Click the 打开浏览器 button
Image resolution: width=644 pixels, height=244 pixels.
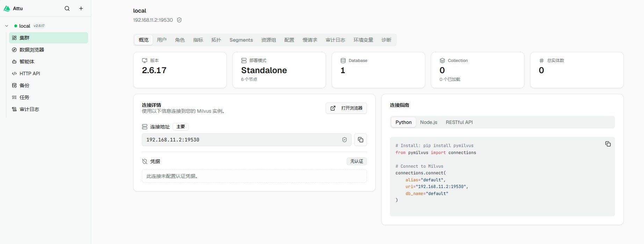346,108
